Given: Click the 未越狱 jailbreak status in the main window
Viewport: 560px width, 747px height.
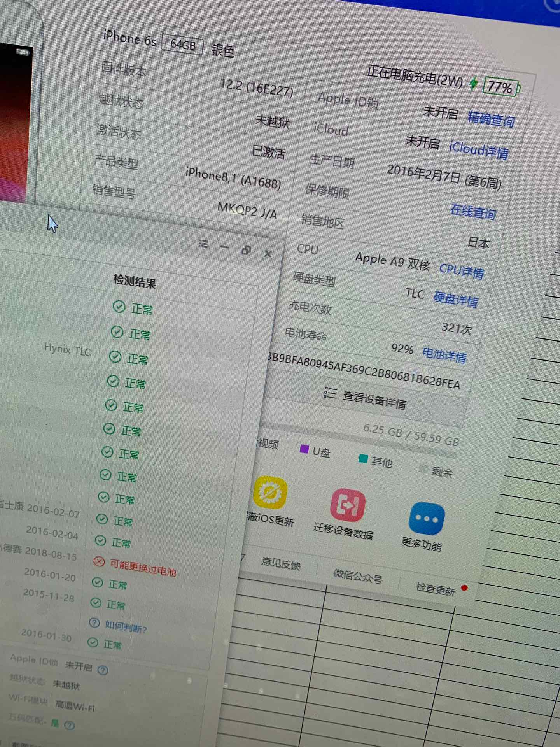Looking at the screenshot, I should pos(272,122).
